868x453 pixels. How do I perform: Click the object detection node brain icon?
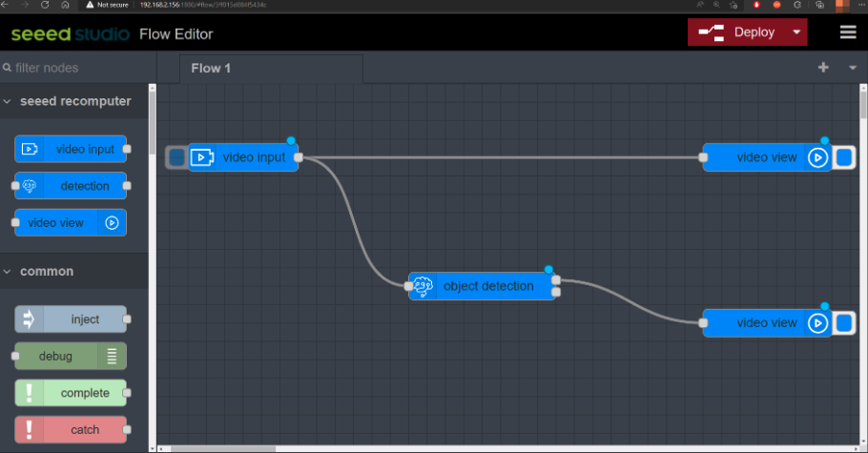coord(423,286)
